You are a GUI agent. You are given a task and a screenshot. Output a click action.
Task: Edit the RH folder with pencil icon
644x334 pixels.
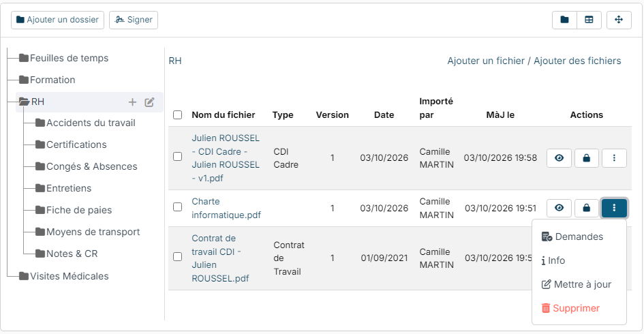coord(149,102)
